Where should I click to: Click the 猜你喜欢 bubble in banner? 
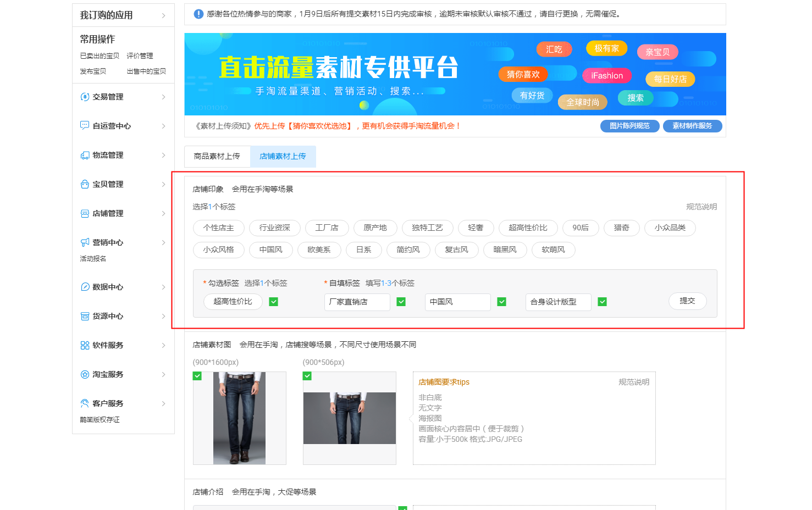pos(523,74)
